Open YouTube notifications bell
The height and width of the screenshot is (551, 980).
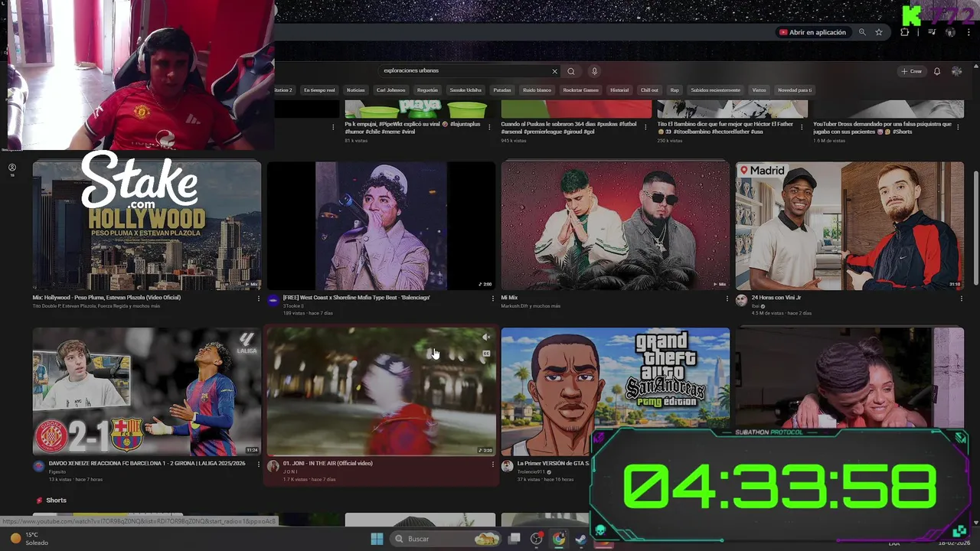pyautogui.click(x=936, y=71)
